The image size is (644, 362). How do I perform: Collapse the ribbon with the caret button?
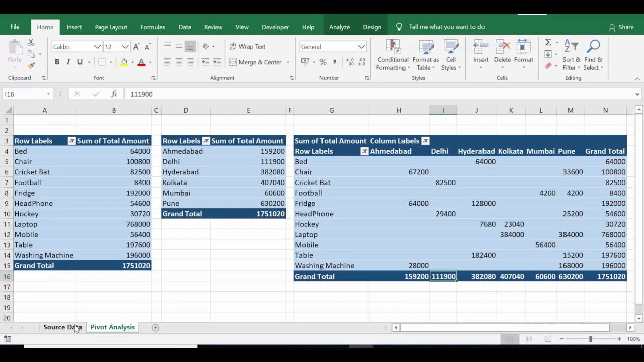pos(637,79)
